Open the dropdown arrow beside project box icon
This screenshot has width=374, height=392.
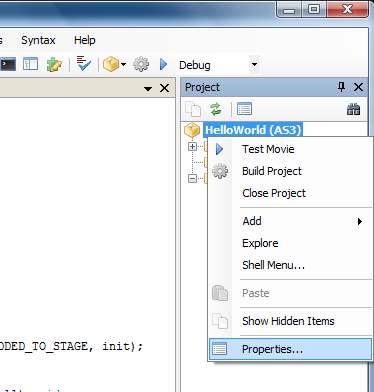123,64
